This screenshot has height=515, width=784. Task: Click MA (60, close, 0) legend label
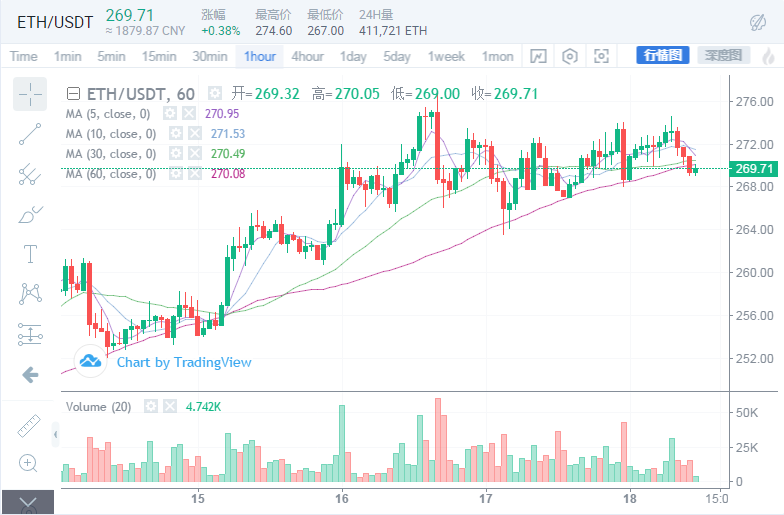click(x=111, y=174)
